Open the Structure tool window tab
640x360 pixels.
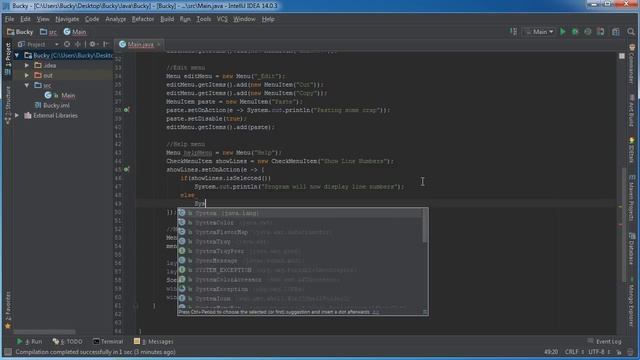(8, 104)
